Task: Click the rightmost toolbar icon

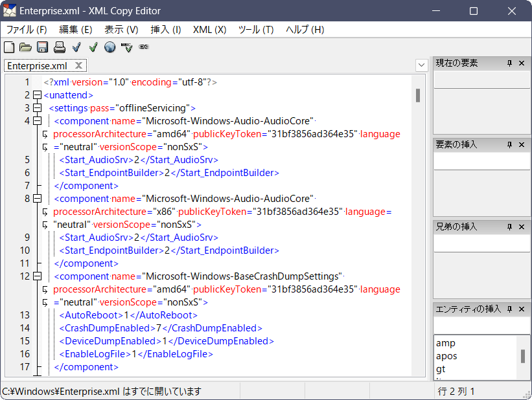Action: point(143,47)
